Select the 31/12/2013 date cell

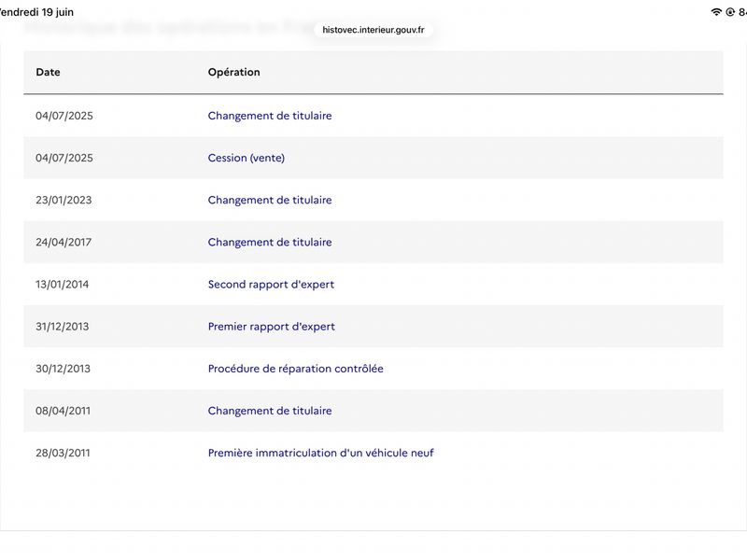pos(62,326)
